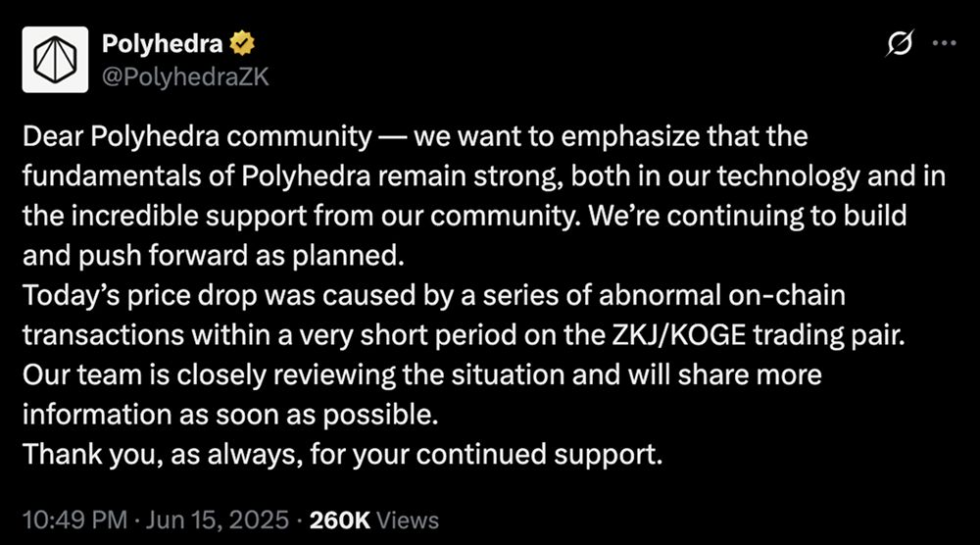The height and width of the screenshot is (545, 980).
Task: Click the "and push forward as planned" line
Action: click(211, 254)
